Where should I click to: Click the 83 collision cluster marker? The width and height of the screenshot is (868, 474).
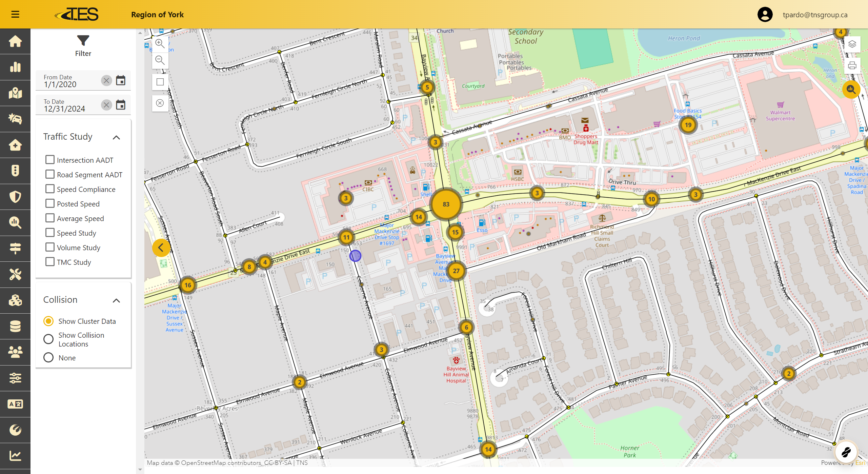[446, 204]
